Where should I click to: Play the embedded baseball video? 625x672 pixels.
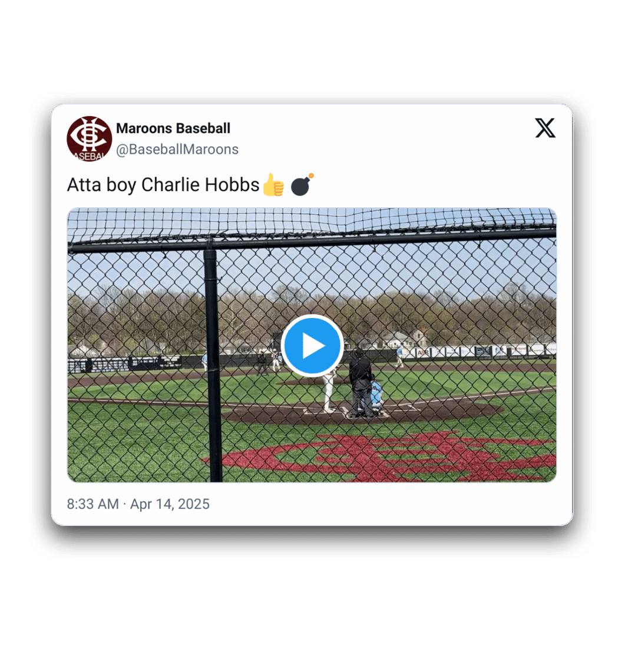tap(312, 346)
